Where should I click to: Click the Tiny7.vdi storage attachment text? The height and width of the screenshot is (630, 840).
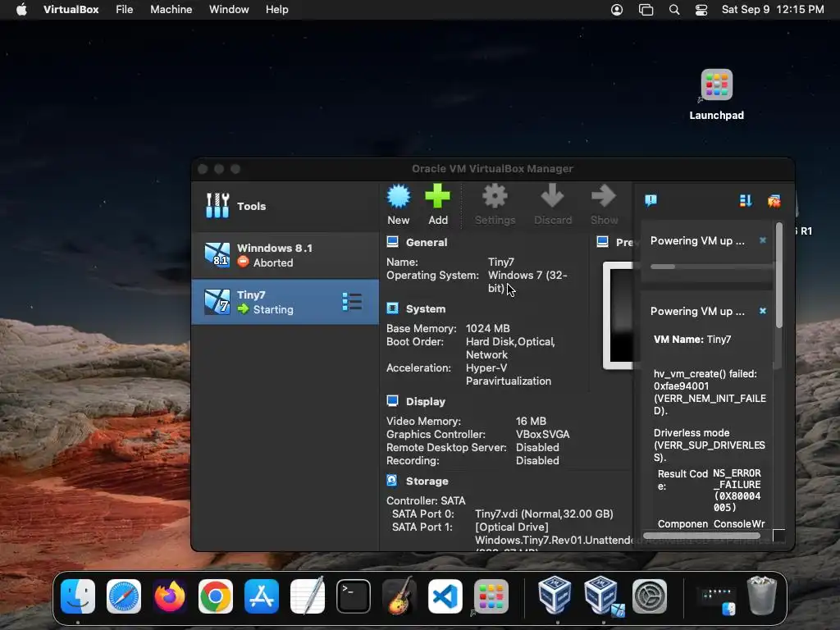point(544,514)
